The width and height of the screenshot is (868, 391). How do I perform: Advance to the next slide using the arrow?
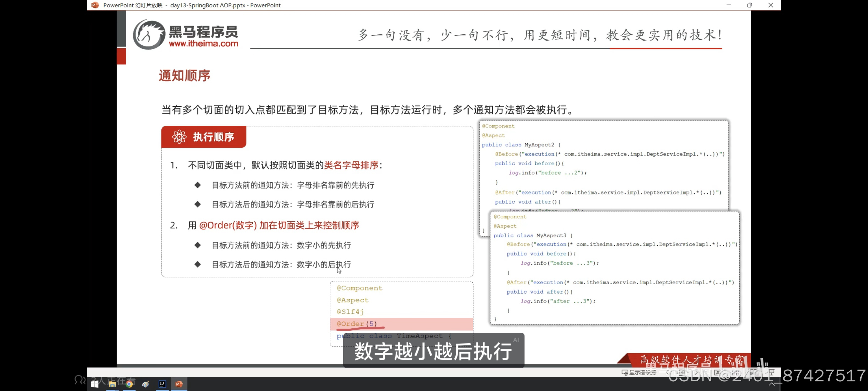(x=696, y=372)
